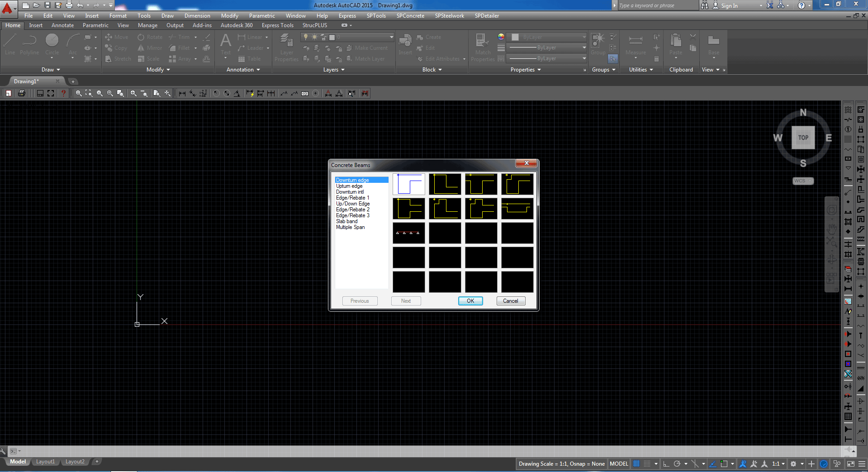The height and width of the screenshot is (472, 868).
Task: Click the object color swatch in Properties
Action: tap(515, 37)
